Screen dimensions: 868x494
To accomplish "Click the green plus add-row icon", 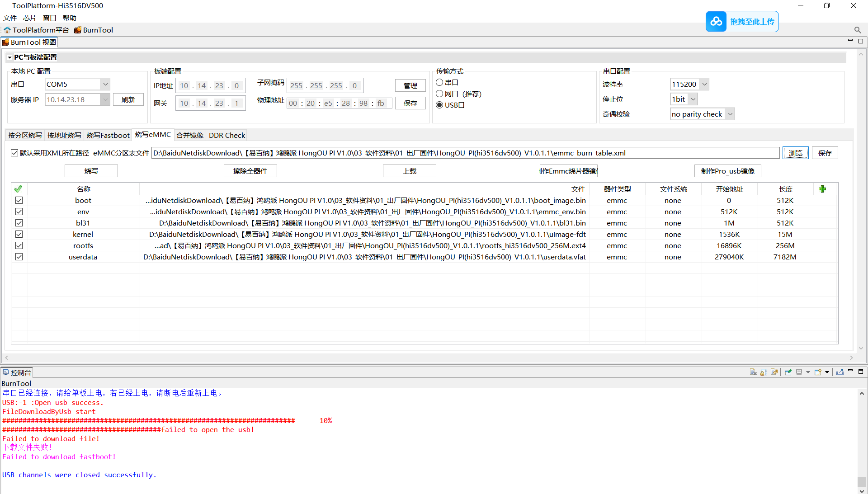I will tap(822, 189).
